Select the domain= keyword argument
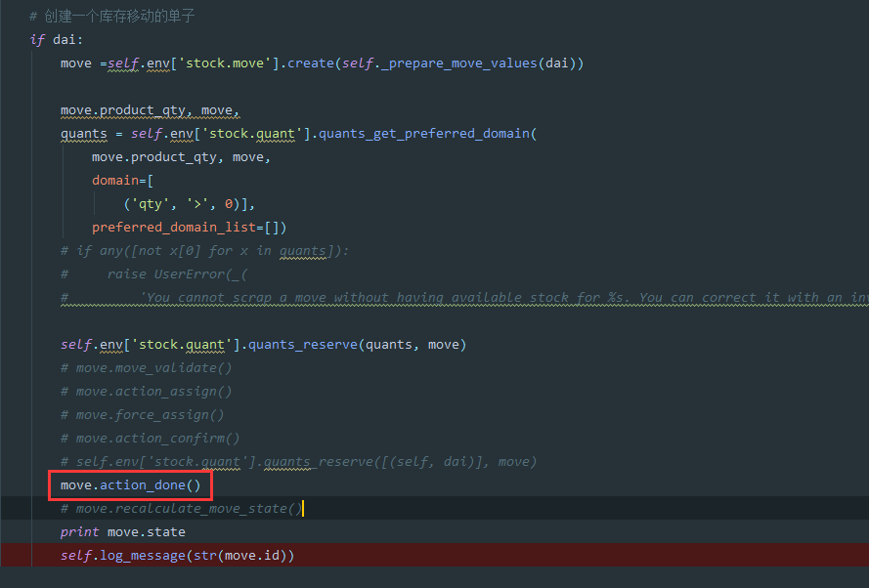Screen dimensions: 869x588 coord(118,181)
